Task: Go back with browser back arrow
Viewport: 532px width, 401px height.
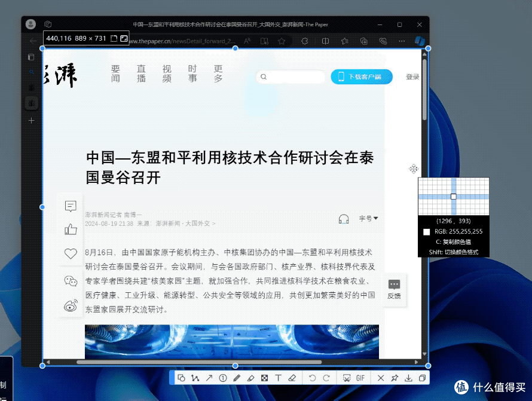Action: [x=33, y=41]
